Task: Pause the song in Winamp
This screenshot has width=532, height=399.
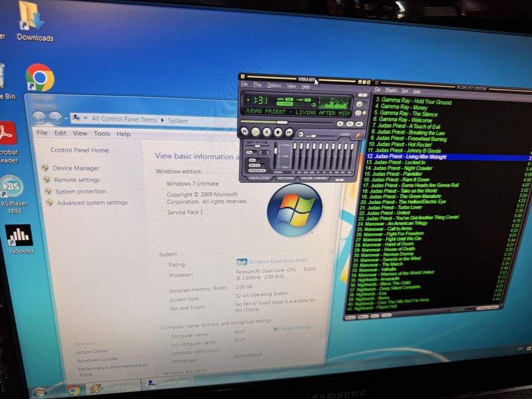Action: pyautogui.click(x=267, y=132)
